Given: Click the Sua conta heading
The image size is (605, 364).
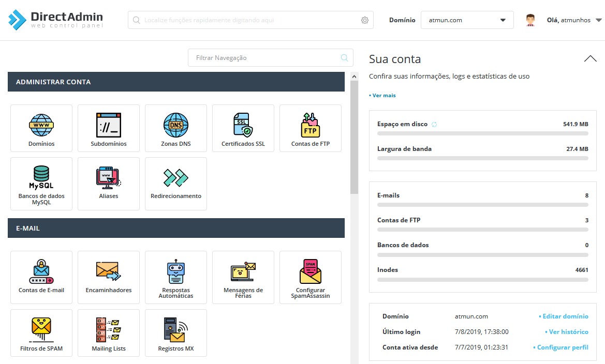Looking at the screenshot, I should coord(395,59).
